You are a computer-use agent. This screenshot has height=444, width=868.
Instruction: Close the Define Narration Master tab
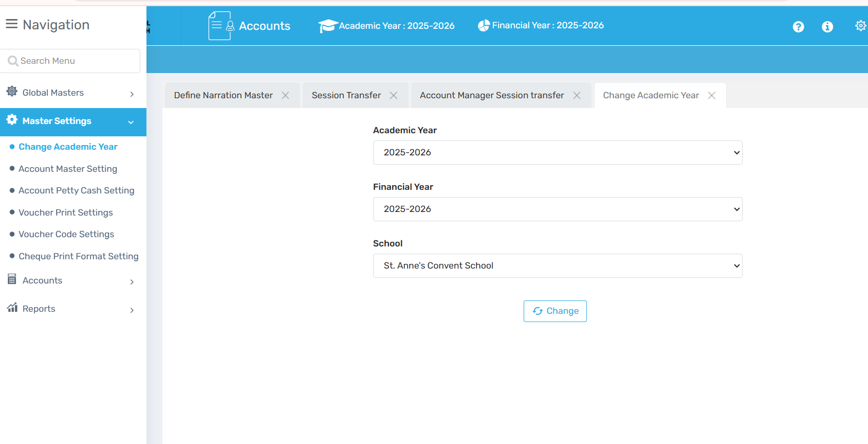pyautogui.click(x=285, y=95)
